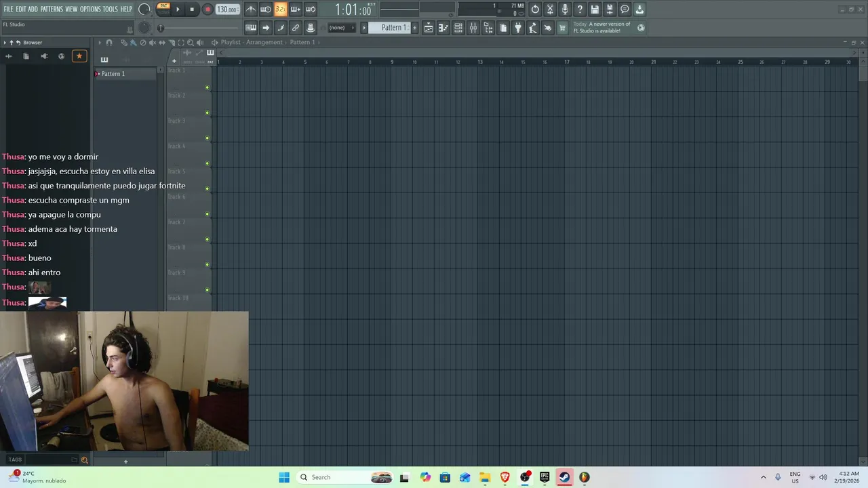Open the shop cart icon
868x488 pixels.
[x=563, y=28]
